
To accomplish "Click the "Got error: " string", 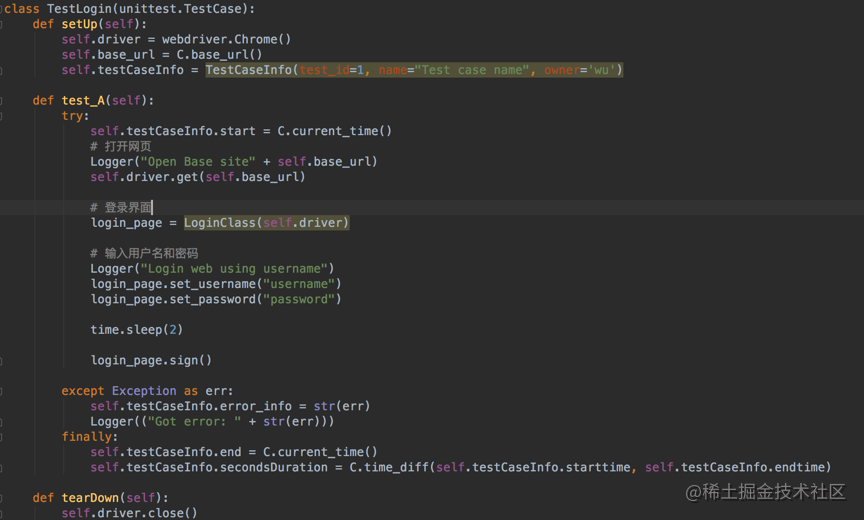I will pos(195,421).
